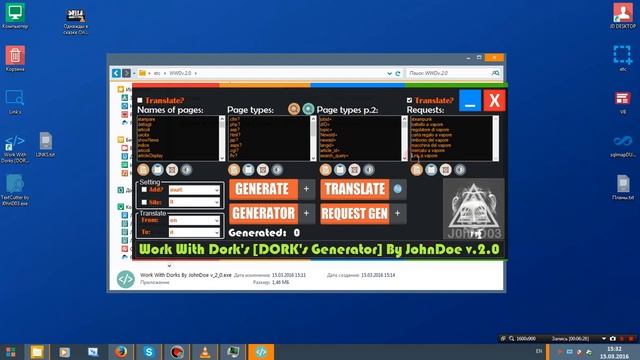This screenshot has height=360, width=640.
Task: Uncheck Translate? checkbox above Requests
Action: click(409, 100)
